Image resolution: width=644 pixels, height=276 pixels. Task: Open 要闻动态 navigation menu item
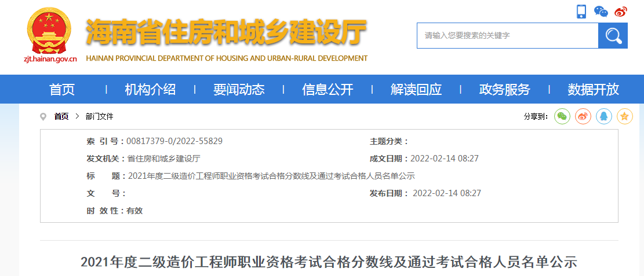point(239,90)
